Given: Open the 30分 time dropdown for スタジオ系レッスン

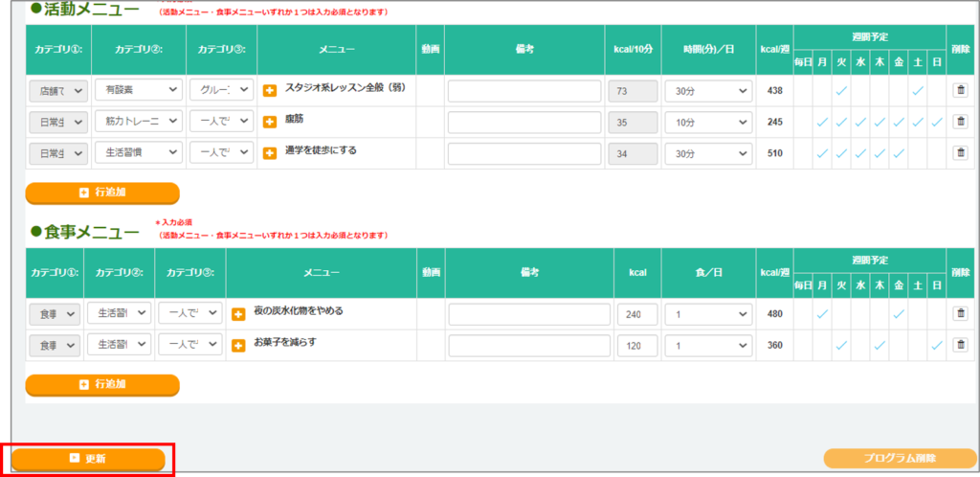Looking at the screenshot, I should pos(708,90).
